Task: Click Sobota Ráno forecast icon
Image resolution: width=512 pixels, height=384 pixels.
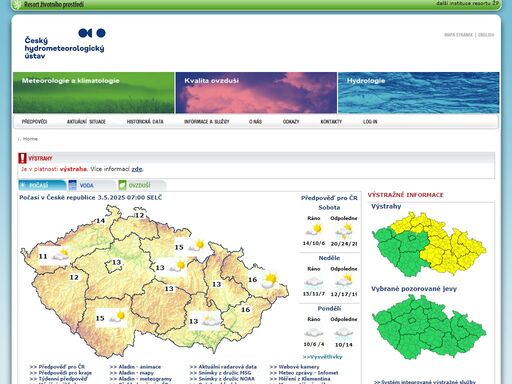Action: coord(314,230)
